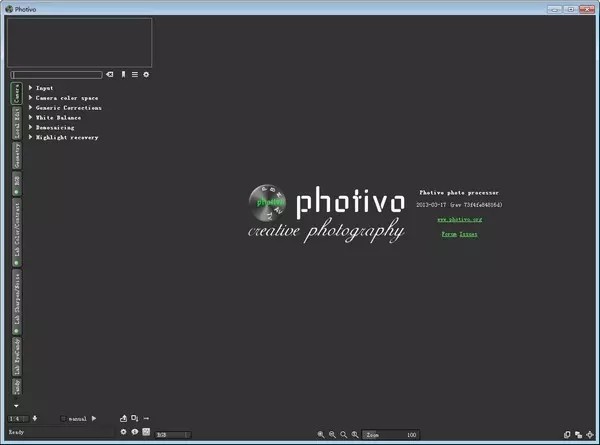Click the zoom 100% magnifier icon
This screenshot has width=600, height=445.
(355, 435)
